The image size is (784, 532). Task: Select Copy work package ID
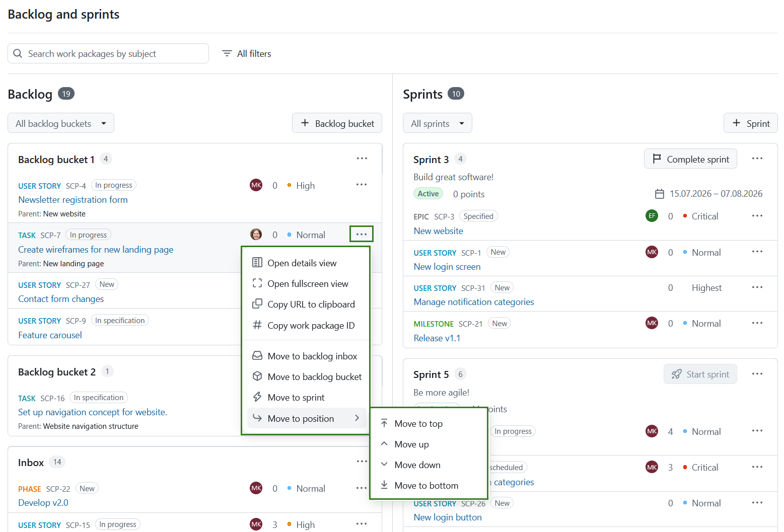(306, 325)
